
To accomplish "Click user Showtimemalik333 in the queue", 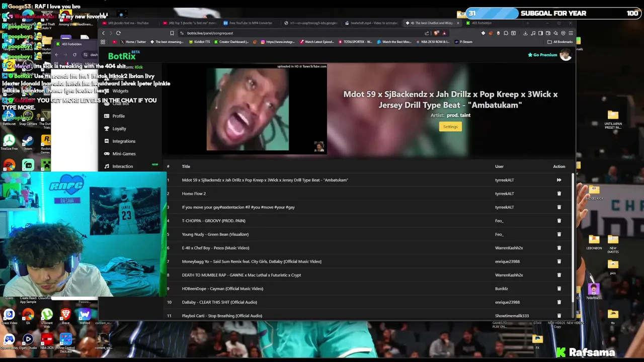I will [x=512, y=316].
